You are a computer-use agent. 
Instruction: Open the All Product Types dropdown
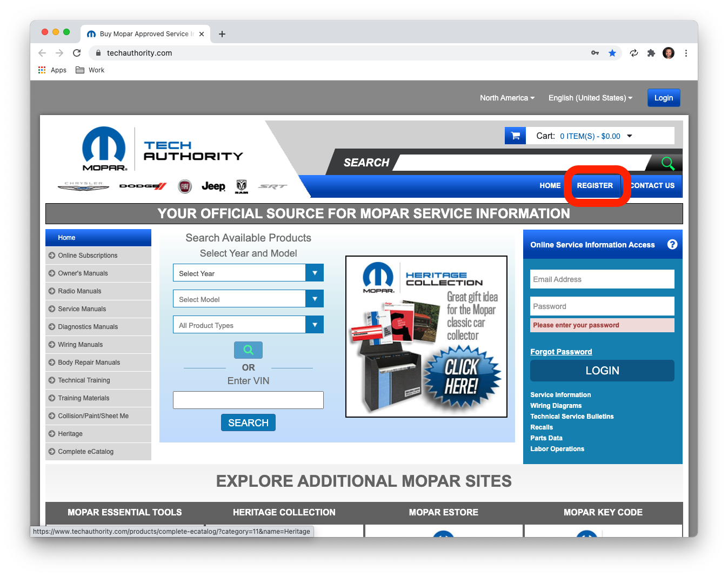(x=248, y=325)
